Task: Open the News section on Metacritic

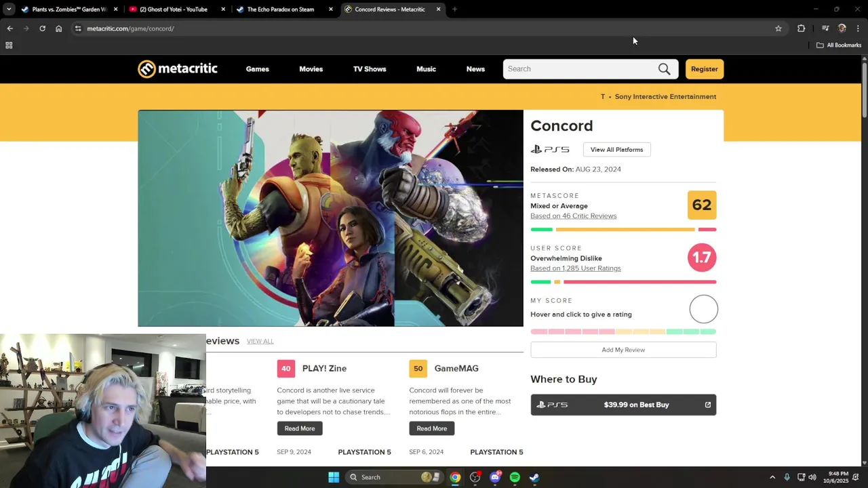Action: [475, 69]
